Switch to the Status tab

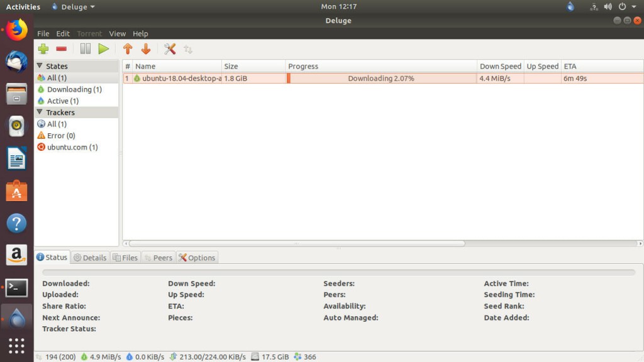point(52,257)
